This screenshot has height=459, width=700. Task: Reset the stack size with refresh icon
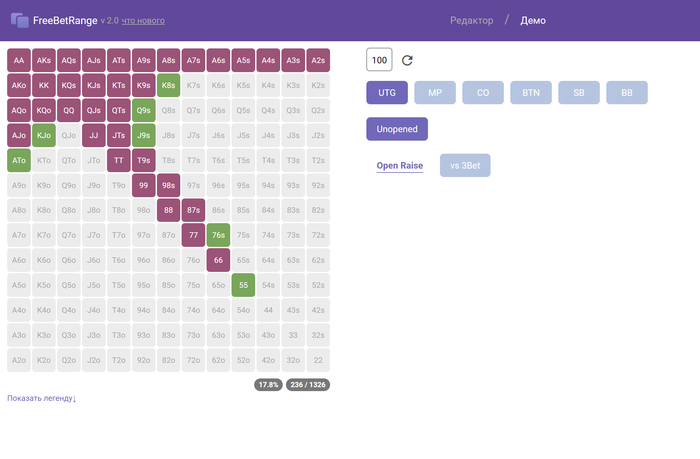coord(407,60)
